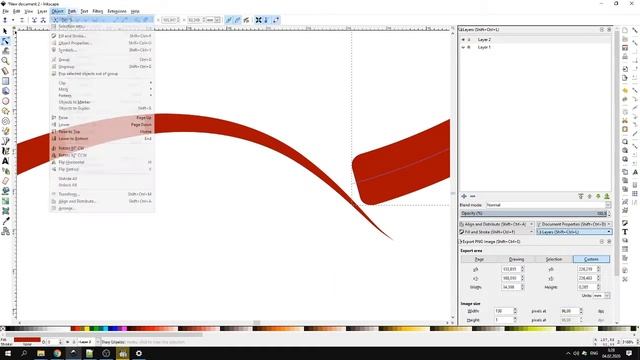Select the Bezier pen tool

(x=5, y=141)
